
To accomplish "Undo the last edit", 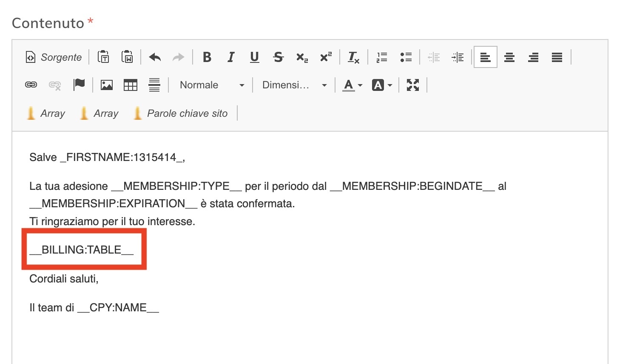I will 155,57.
